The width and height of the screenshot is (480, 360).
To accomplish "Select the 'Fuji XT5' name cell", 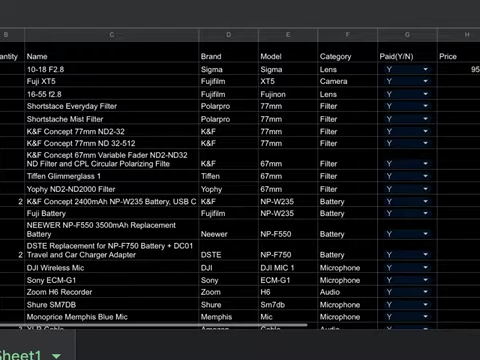I will 112,81.
